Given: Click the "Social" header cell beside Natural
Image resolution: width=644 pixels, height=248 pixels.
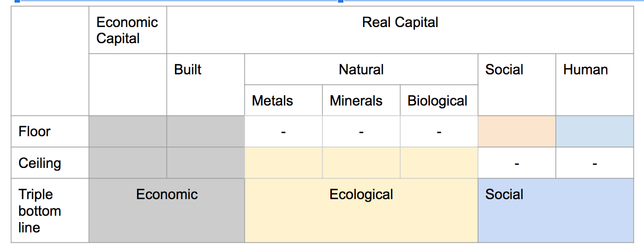Looking at the screenshot, I should 516,84.
